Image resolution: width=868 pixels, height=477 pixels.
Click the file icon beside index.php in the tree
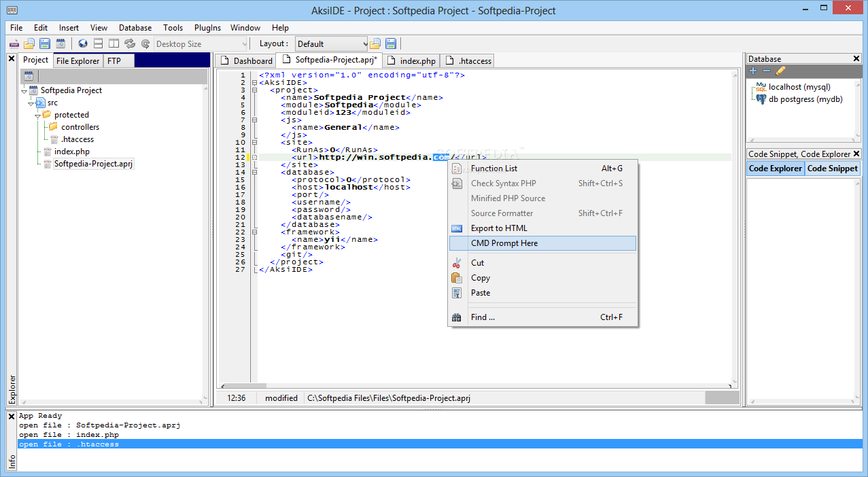47,152
